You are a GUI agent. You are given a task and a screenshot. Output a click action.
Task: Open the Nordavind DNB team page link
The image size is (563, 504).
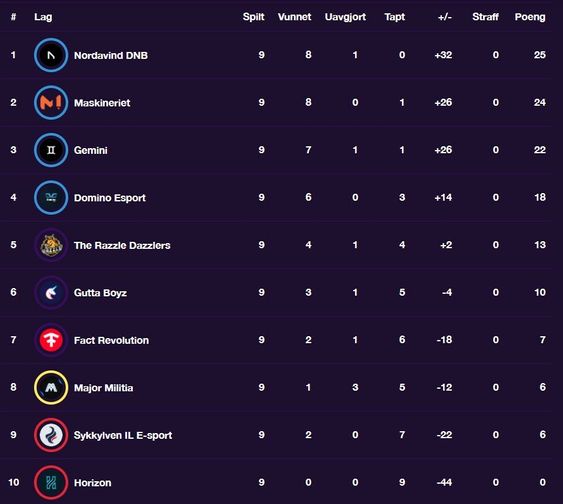tap(111, 55)
